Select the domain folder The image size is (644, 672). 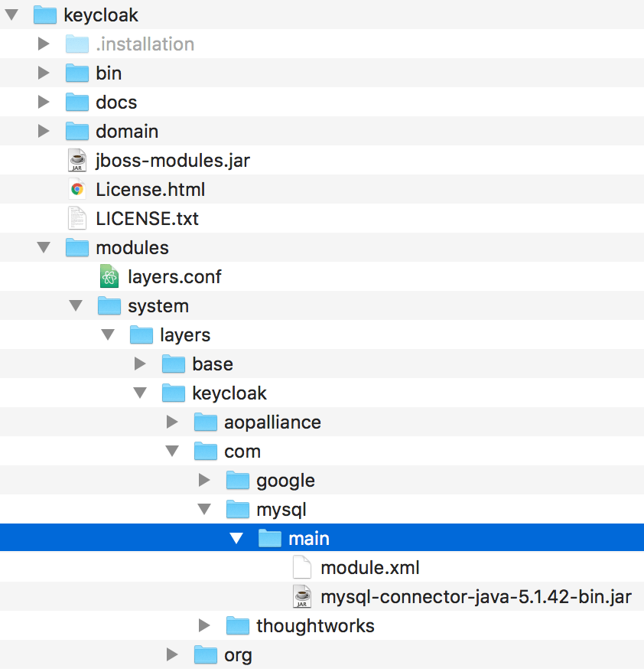pos(127,131)
